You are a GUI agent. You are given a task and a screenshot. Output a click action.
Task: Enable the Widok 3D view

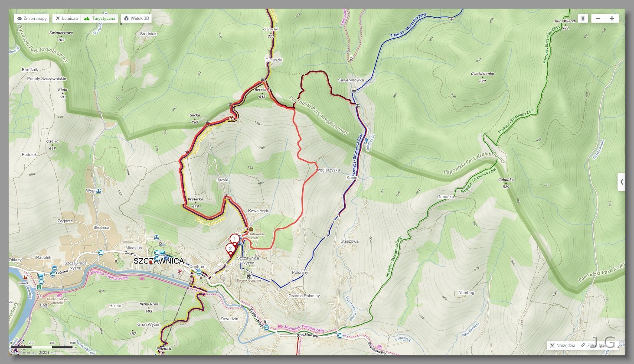136,19
